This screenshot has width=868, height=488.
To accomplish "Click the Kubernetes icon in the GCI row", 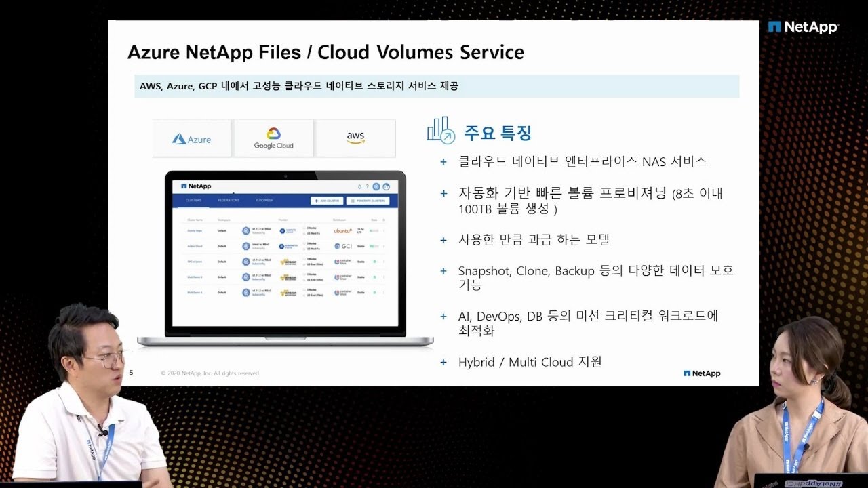I will click(246, 246).
